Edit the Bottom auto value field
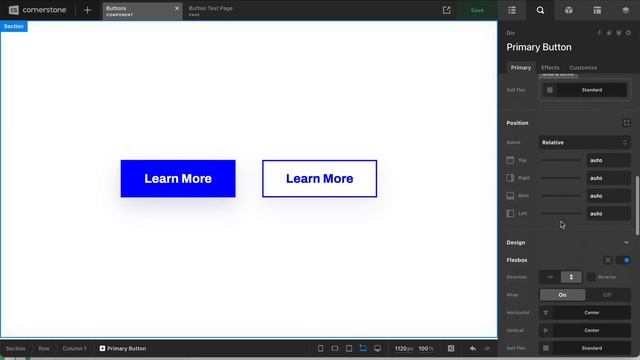Screen dimensions: 640x360 point(609,196)
